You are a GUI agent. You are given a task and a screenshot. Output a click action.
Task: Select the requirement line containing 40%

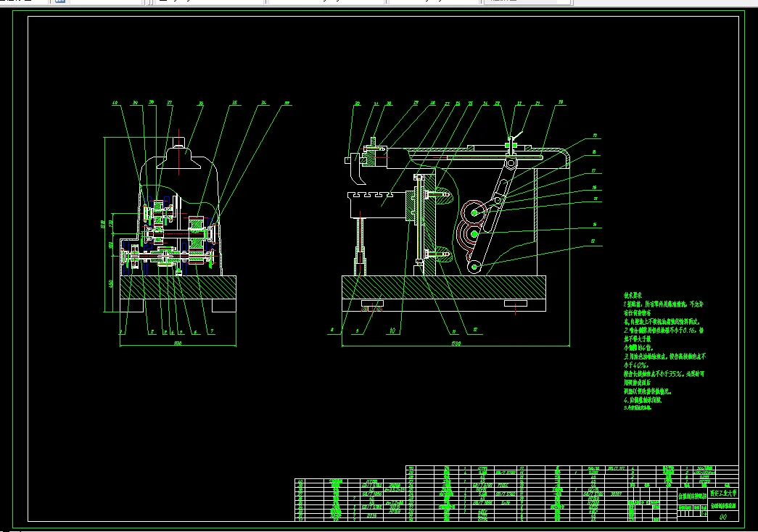pos(635,365)
